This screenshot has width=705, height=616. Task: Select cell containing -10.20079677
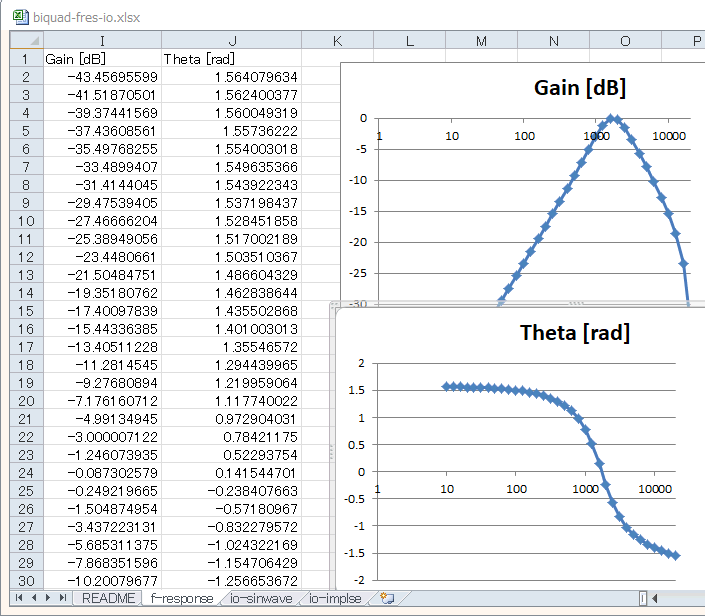tap(102, 580)
